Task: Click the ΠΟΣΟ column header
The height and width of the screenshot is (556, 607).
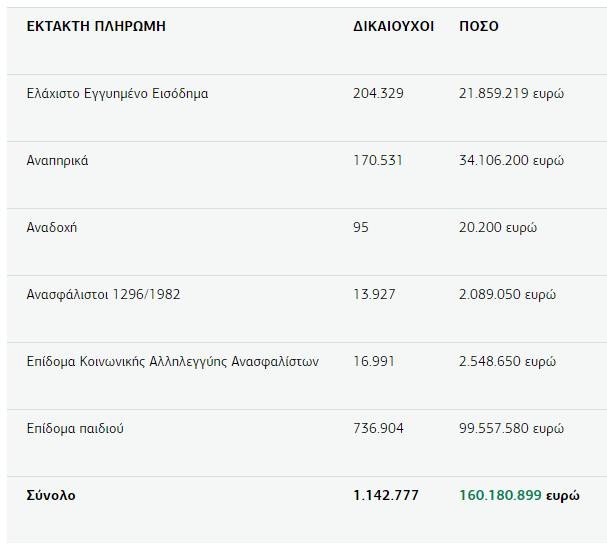Action: pos(478,27)
